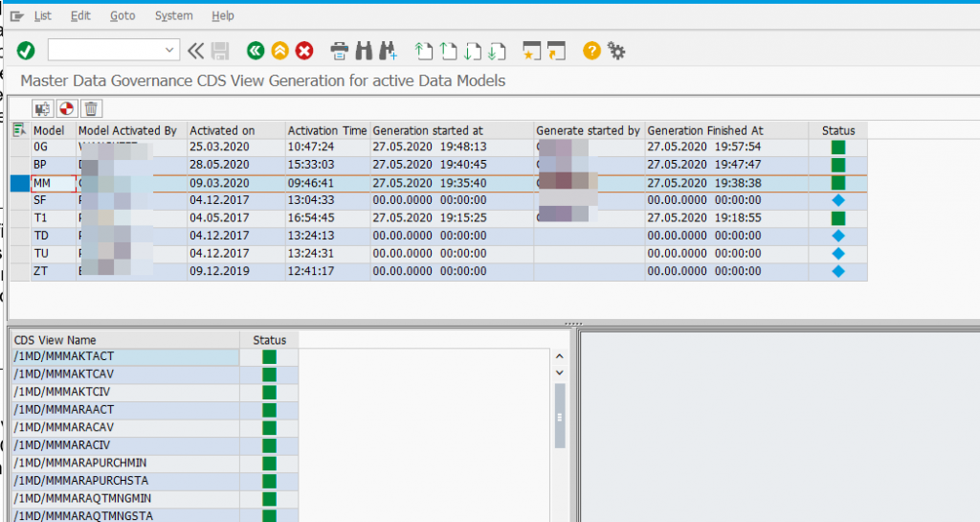The height and width of the screenshot is (522, 980).
Task: Select CDS view /1MD/MMMAKTACT
Action: coord(125,356)
